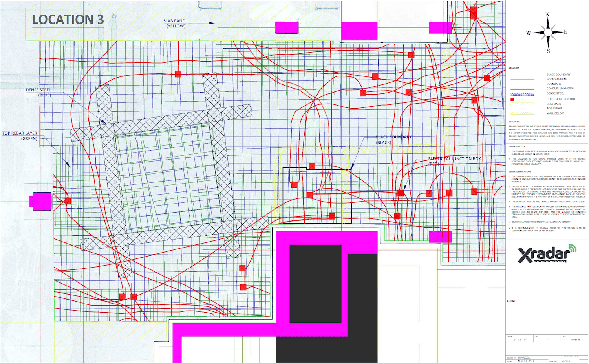Select the ELECT. JUNCTION BOX symbol in the legend
589x364 pixels.
512,99
